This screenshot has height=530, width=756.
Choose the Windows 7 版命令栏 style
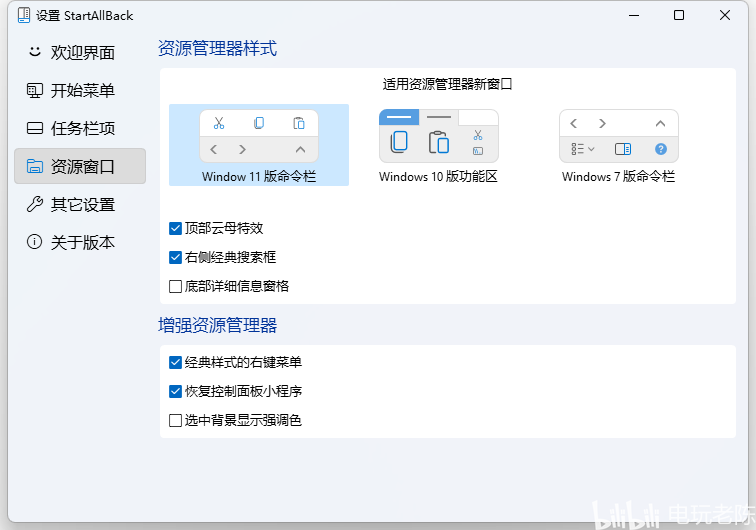coord(619,145)
